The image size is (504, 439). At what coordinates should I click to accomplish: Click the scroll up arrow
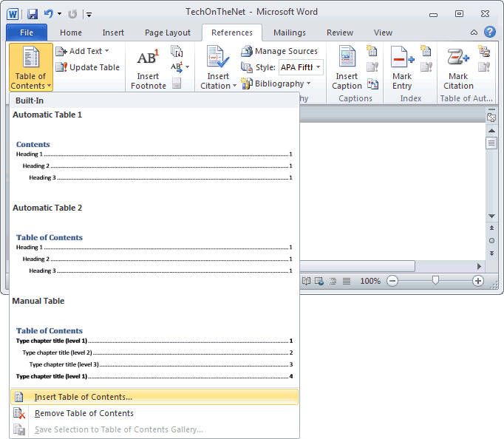click(491, 131)
